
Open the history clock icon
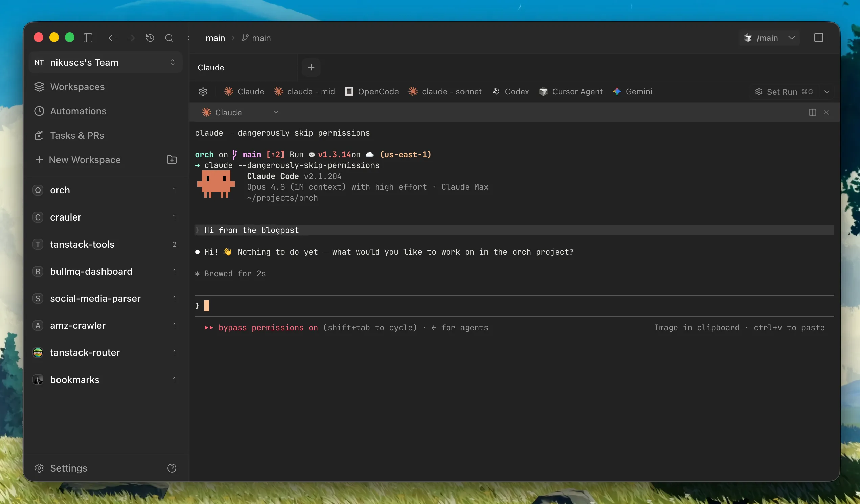click(150, 38)
